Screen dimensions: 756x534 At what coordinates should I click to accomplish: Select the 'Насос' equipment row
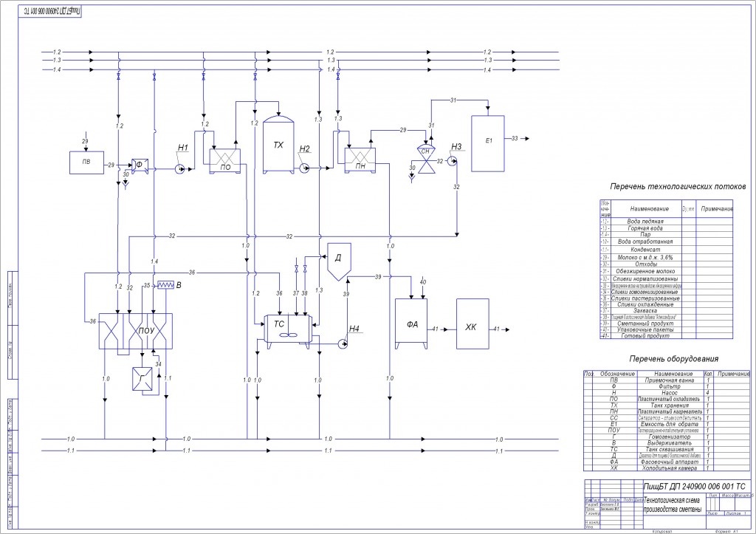point(667,393)
